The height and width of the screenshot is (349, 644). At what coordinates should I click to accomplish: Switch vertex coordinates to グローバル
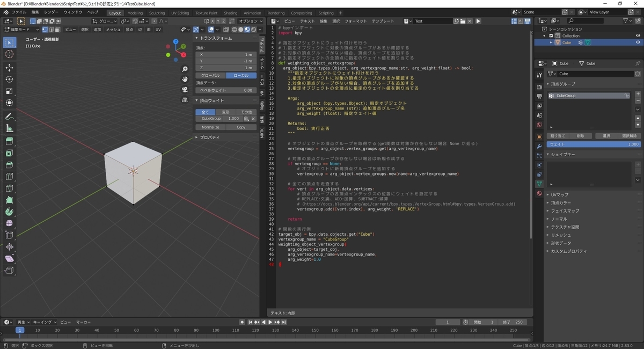210,76
